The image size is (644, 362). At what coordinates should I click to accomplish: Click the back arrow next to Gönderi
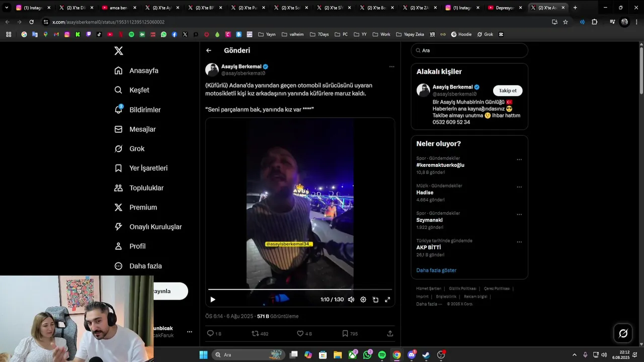coord(209,50)
